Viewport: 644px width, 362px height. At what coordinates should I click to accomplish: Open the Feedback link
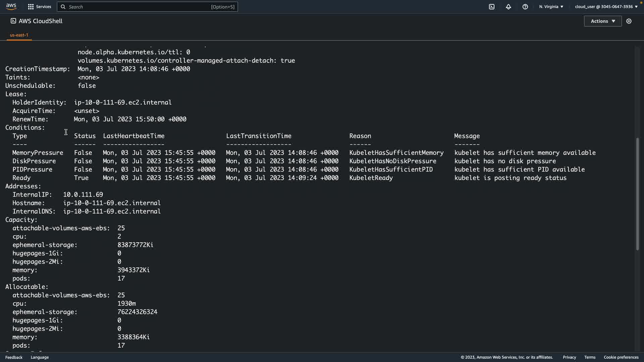14,357
